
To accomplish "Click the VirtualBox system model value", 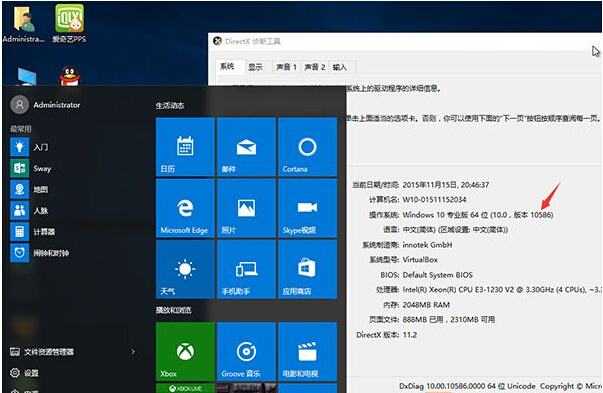I will point(420,260).
